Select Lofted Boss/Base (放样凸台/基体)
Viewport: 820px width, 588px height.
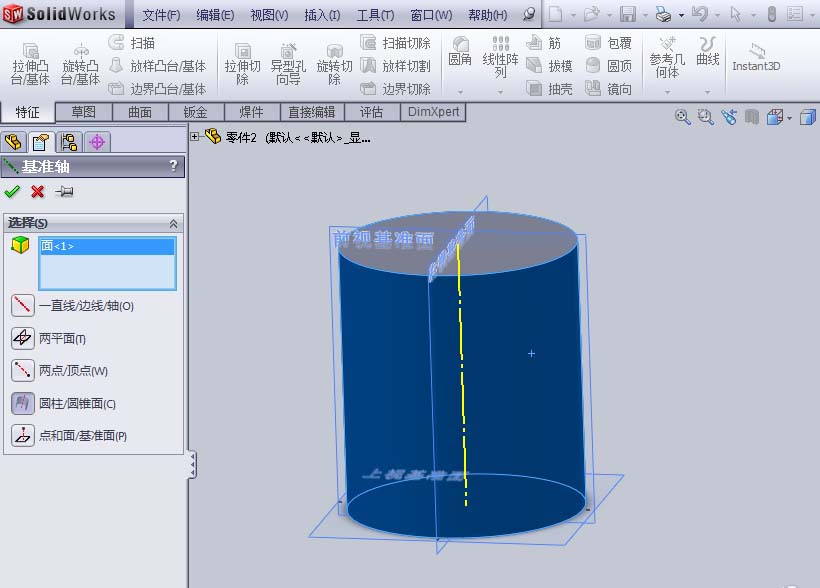click(157, 66)
